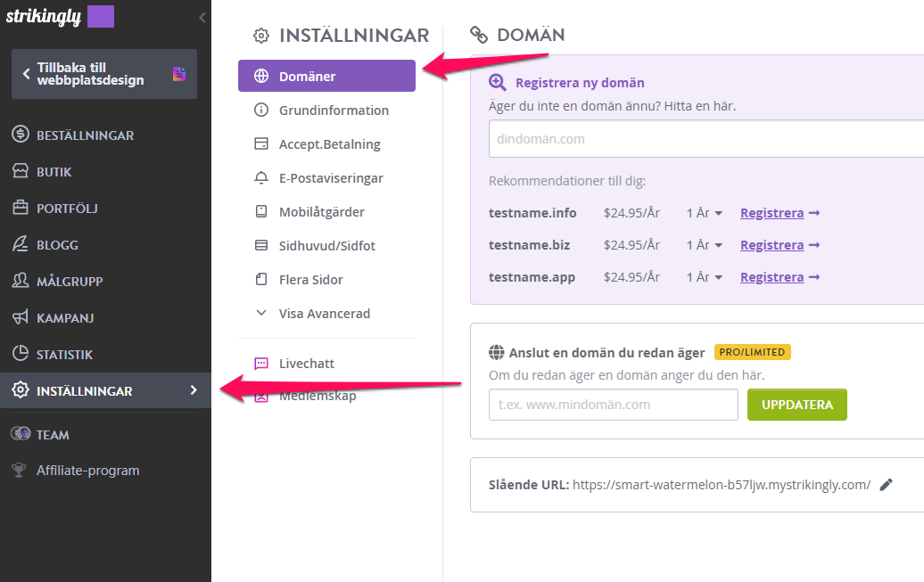Click the Butik storefront icon
The width and height of the screenshot is (924, 582).
click(20, 171)
